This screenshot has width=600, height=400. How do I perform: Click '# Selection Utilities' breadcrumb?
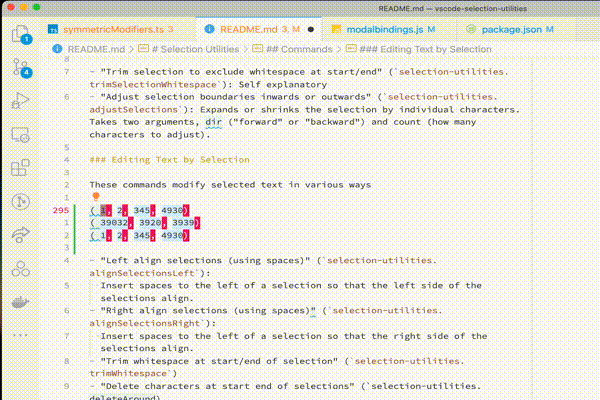pyautogui.click(x=195, y=49)
